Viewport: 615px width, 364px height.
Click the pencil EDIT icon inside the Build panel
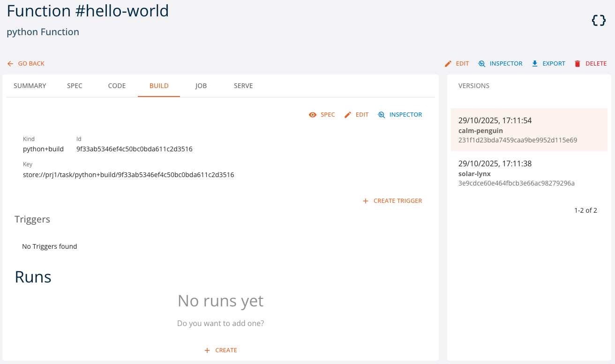coord(347,114)
